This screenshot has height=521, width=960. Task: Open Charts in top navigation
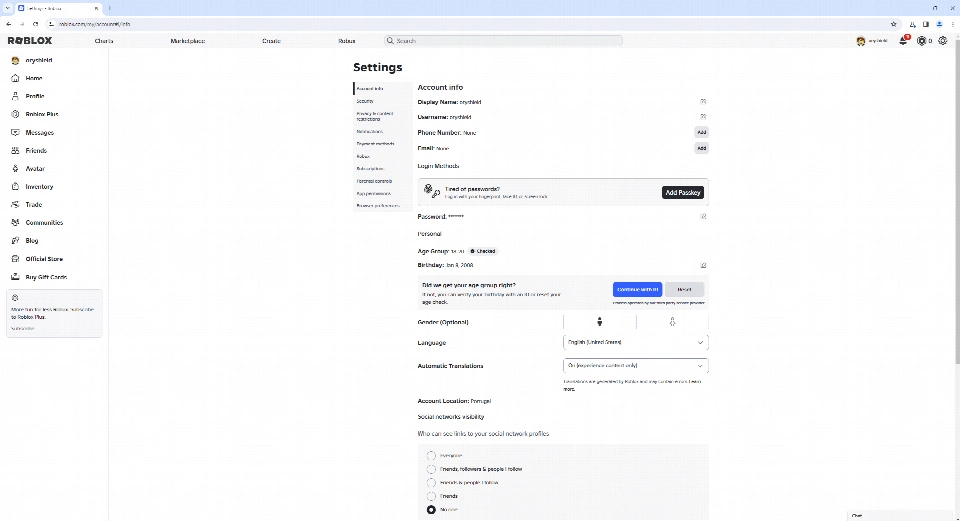(x=104, y=41)
